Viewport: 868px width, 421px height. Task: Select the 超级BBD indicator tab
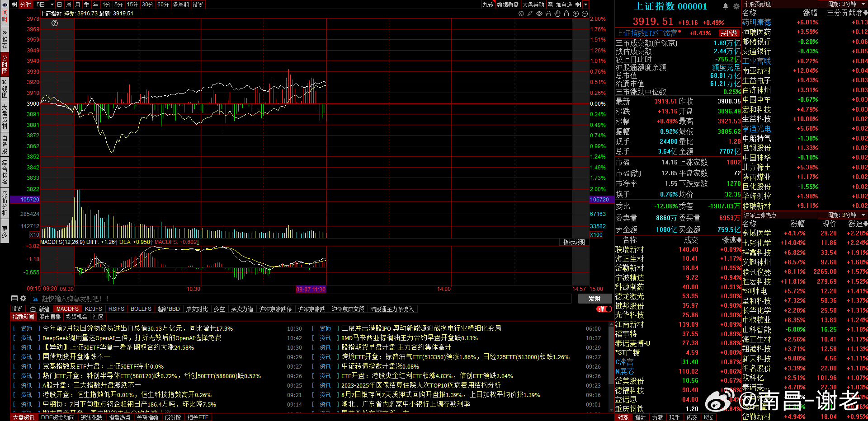click(x=169, y=309)
